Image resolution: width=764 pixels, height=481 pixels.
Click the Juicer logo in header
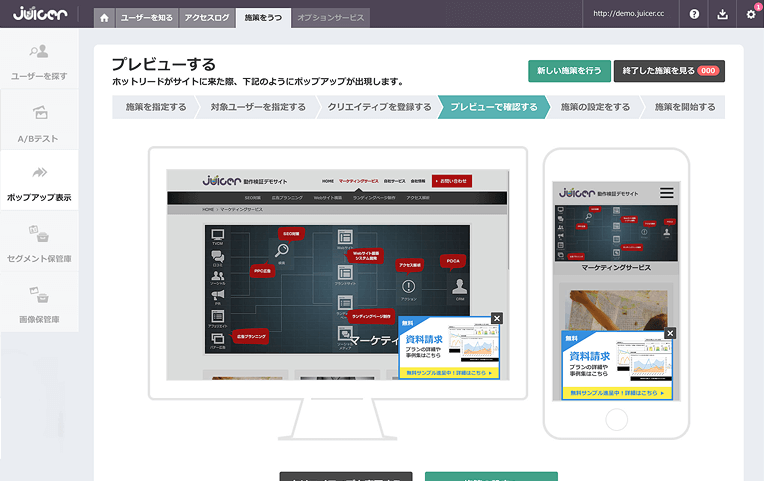(x=39, y=14)
